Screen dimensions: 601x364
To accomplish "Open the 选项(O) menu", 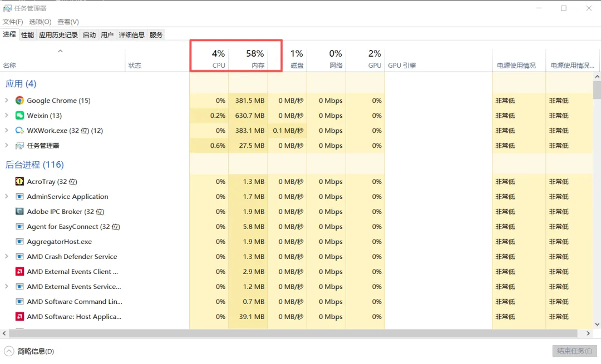I will tap(39, 22).
